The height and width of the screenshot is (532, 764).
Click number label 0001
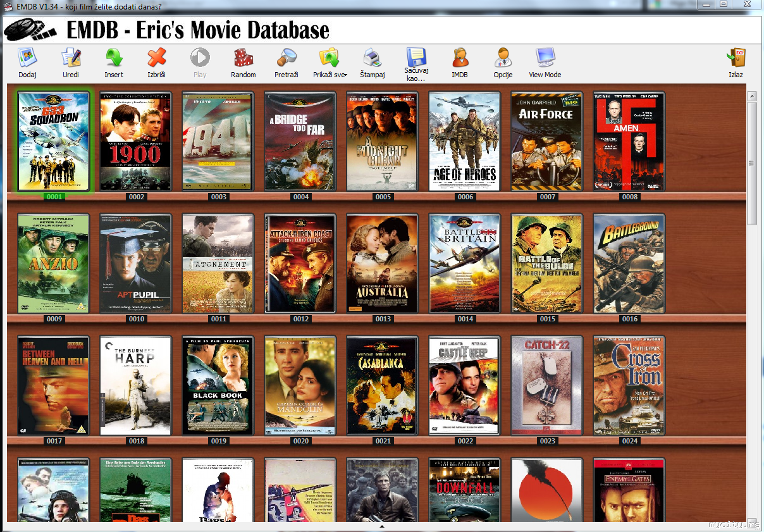[x=54, y=197]
